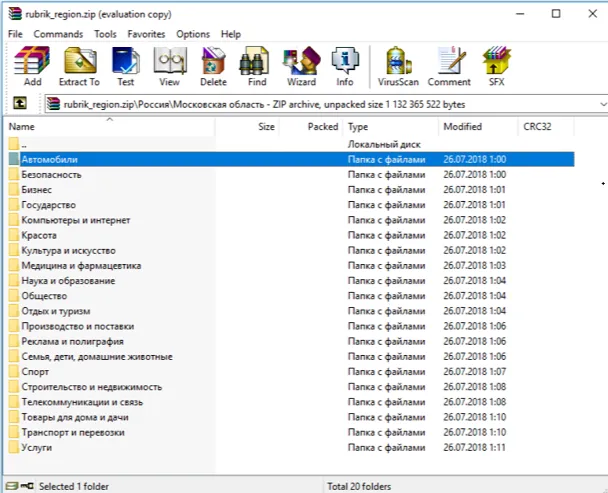The image size is (608, 493).
Task: Show archive Info
Action: (x=345, y=66)
